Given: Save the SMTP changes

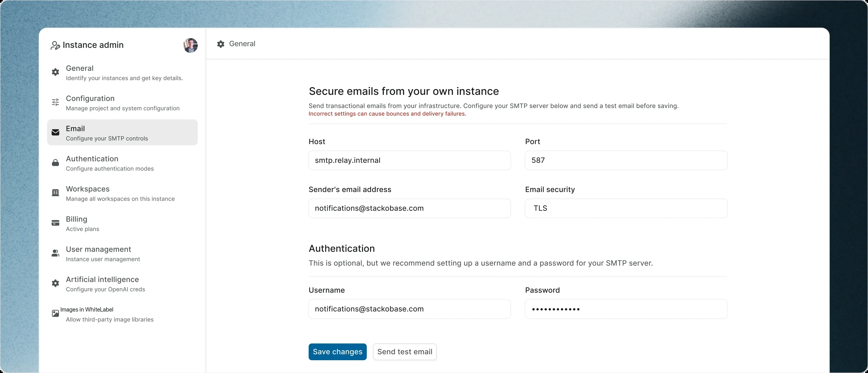Looking at the screenshot, I should pyautogui.click(x=338, y=352).
